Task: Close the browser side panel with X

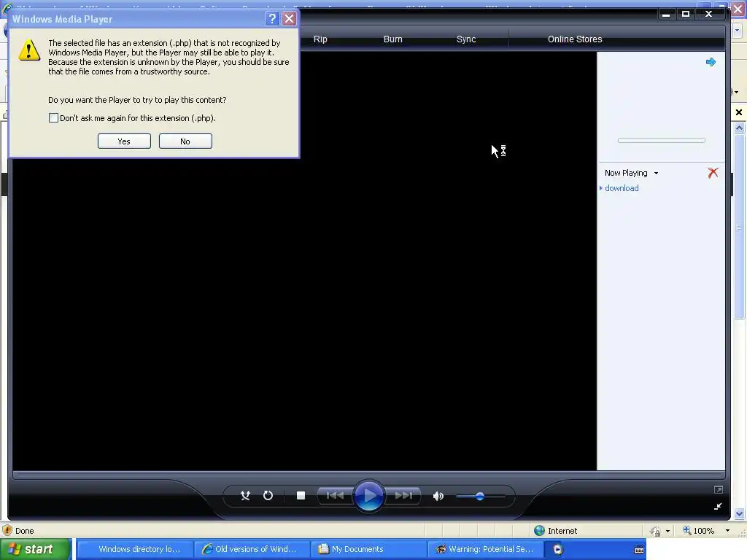Action: pyautogui.click(x=739, y=112)
